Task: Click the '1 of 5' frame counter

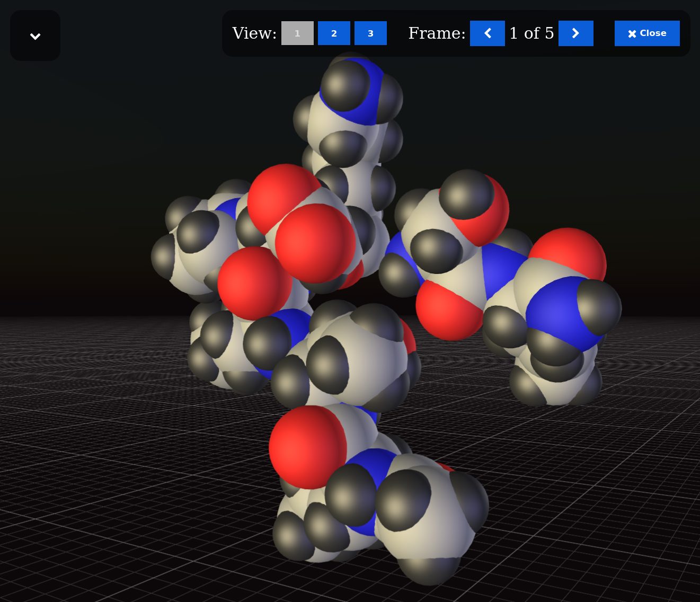Action: click(531, 33)
